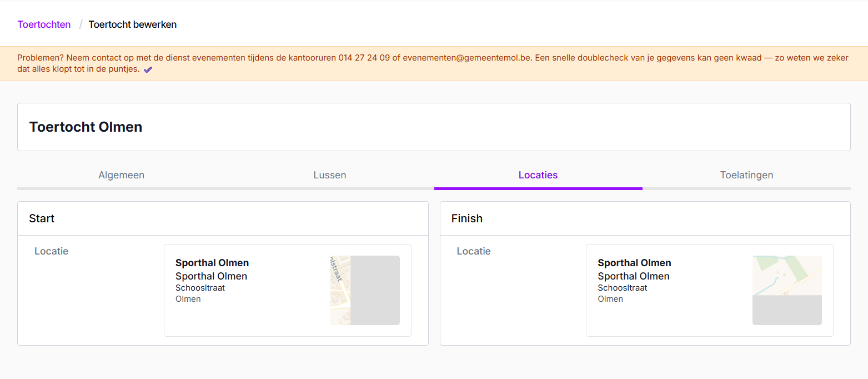Click the 'Toertocht bewerken' breadcrumb text

[x=132, y=24]
